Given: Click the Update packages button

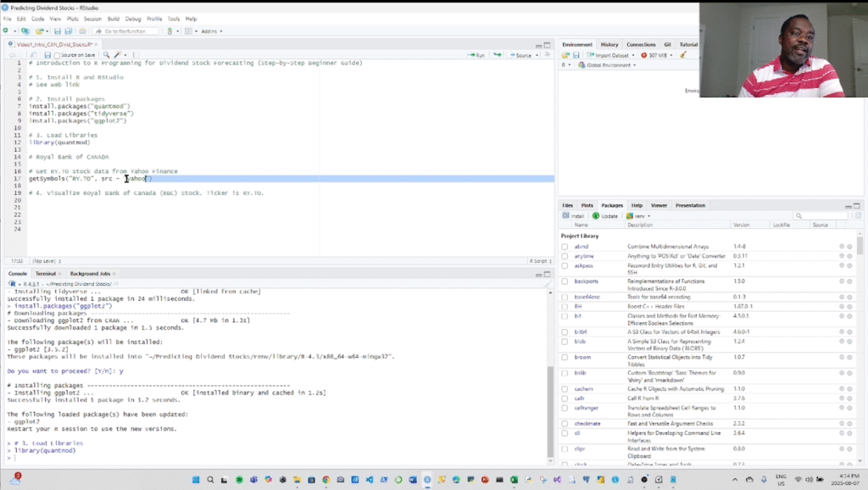Looking at the screenshot, I should [606, 216].
